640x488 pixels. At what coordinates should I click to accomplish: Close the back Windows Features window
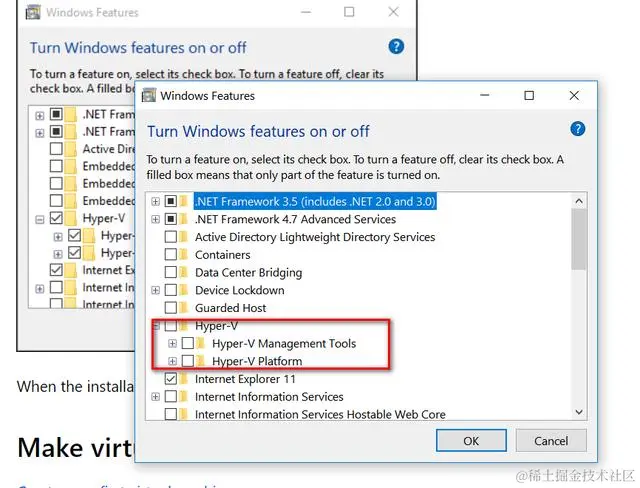tap(393, 12)
